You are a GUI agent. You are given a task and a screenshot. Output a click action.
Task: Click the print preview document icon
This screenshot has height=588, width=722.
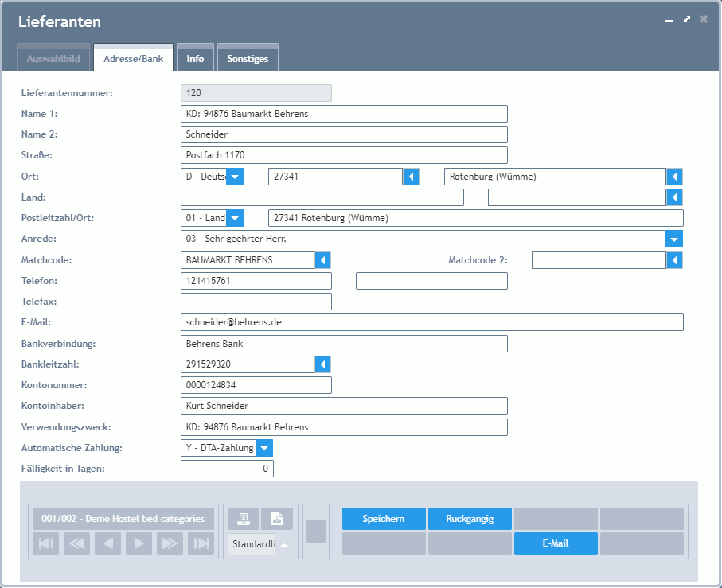(277, 519)
